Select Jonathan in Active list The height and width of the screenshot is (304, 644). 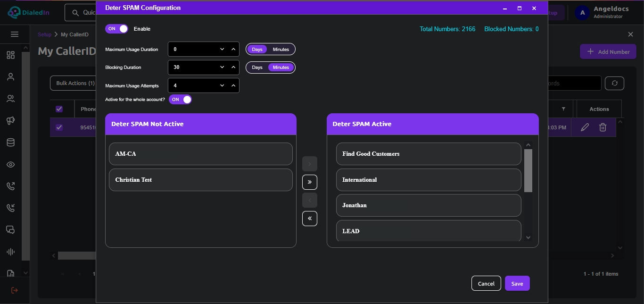(429, 205)
